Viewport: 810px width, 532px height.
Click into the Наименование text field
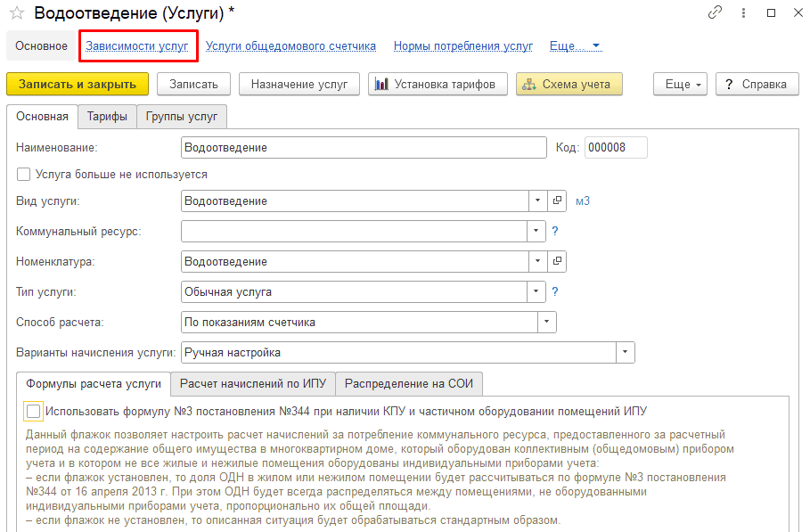(x=364, y=148)
